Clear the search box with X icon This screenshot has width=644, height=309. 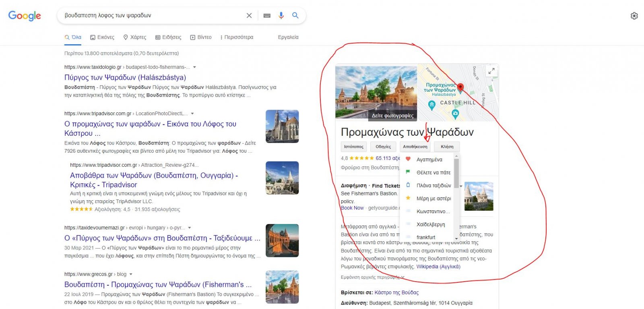249,15
